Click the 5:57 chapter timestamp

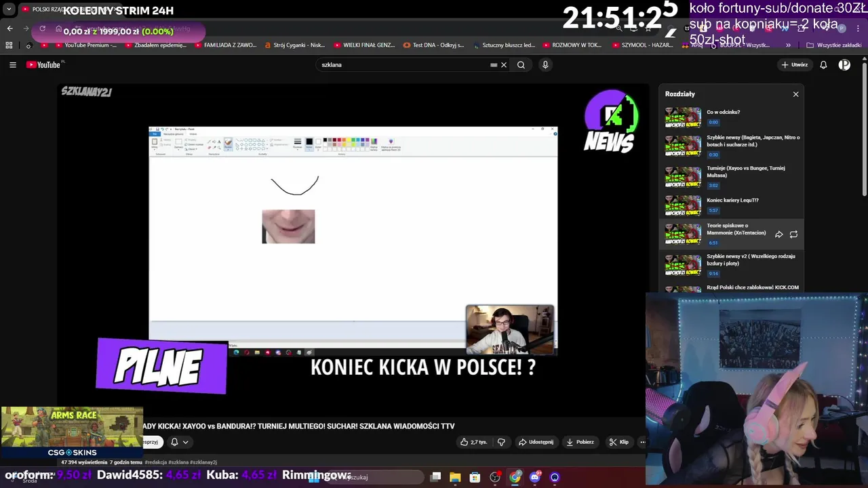point(713,211)
